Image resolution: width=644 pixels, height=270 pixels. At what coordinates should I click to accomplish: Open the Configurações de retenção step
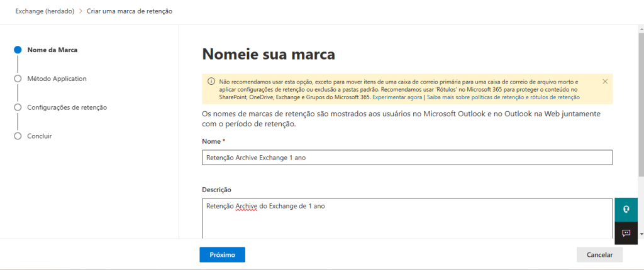click(67, 107)
